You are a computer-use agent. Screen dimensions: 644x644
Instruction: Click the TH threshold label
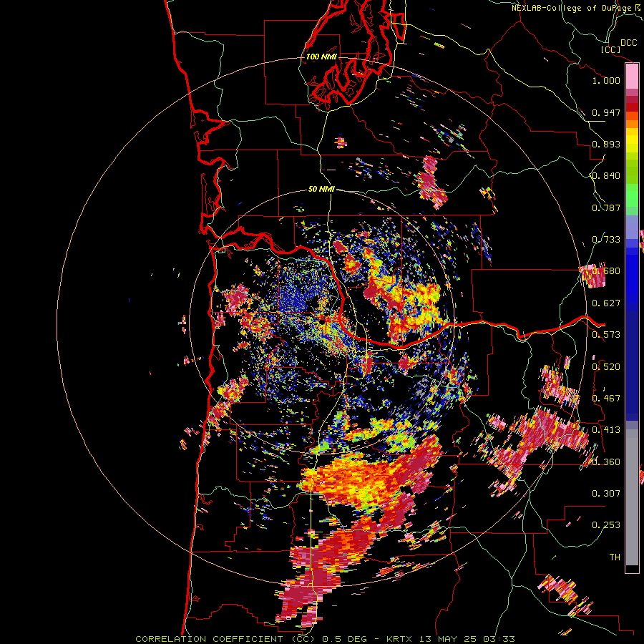tap(615, 557)
